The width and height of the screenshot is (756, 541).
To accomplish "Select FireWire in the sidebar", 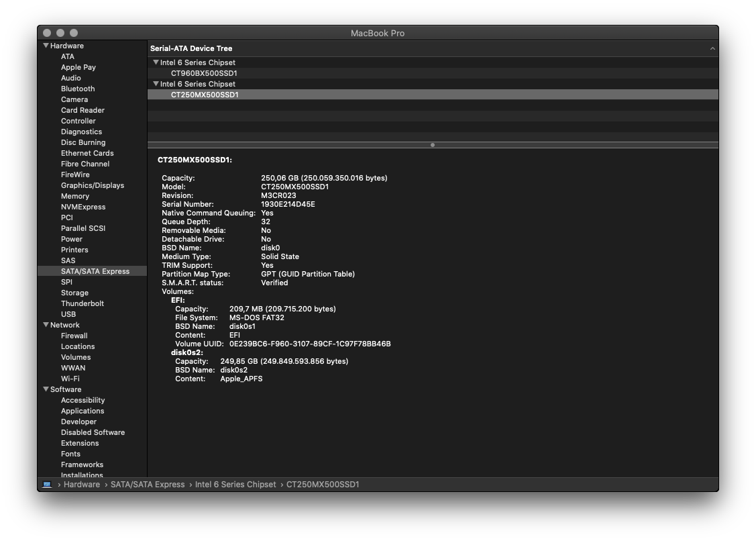I will pyautogui.click(x=75, y=175).
